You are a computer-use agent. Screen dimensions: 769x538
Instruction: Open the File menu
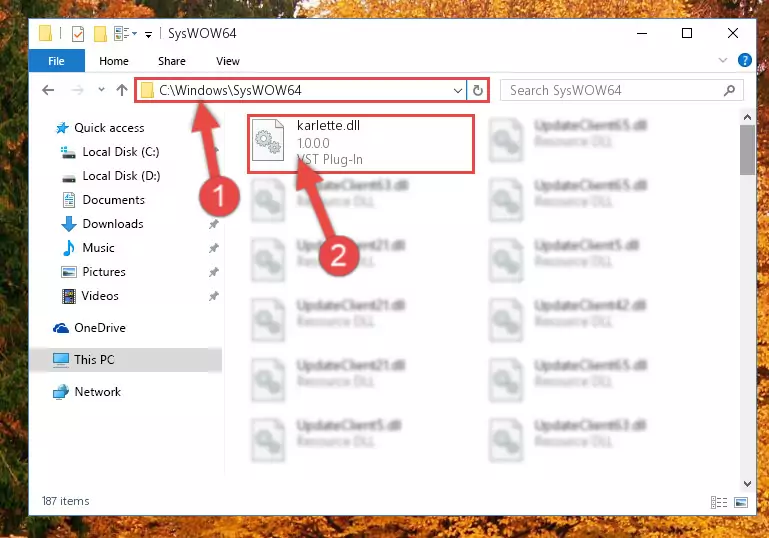(x=56, y=61)
